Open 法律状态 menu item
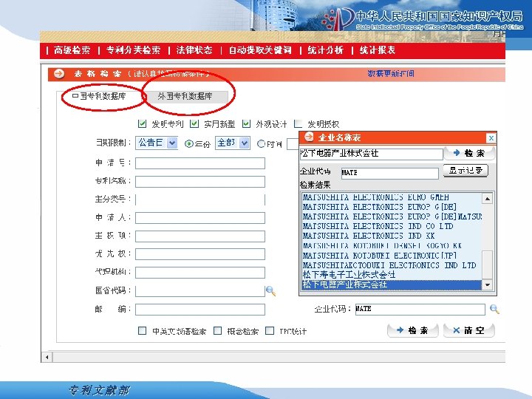This screenshot has height=399, width=532. tap(194, 50)
